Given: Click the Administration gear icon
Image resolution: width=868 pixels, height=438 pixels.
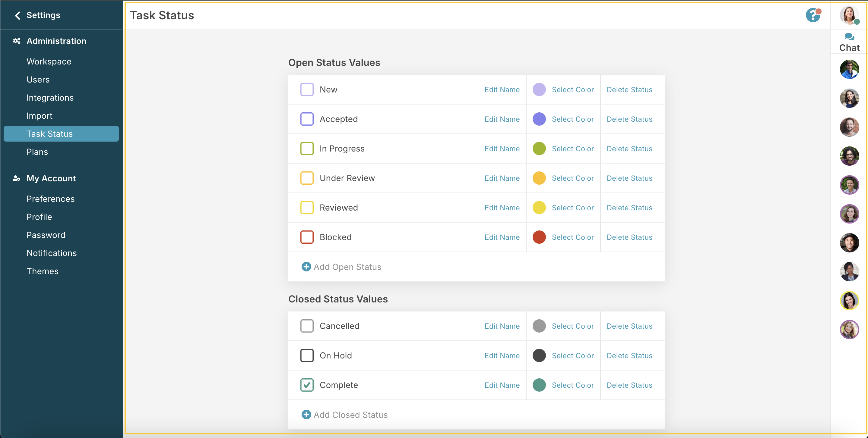Looking at the screenshot, I should pyautogui.click(x=16, y=41).
